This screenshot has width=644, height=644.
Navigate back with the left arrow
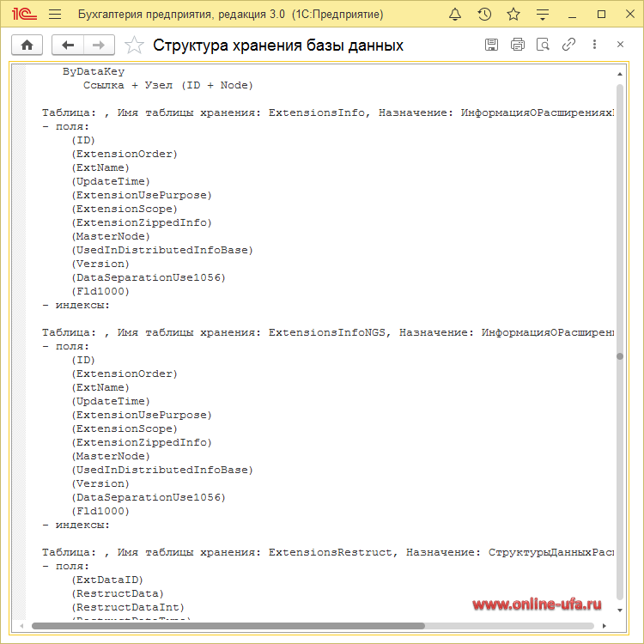coord(68,45)
